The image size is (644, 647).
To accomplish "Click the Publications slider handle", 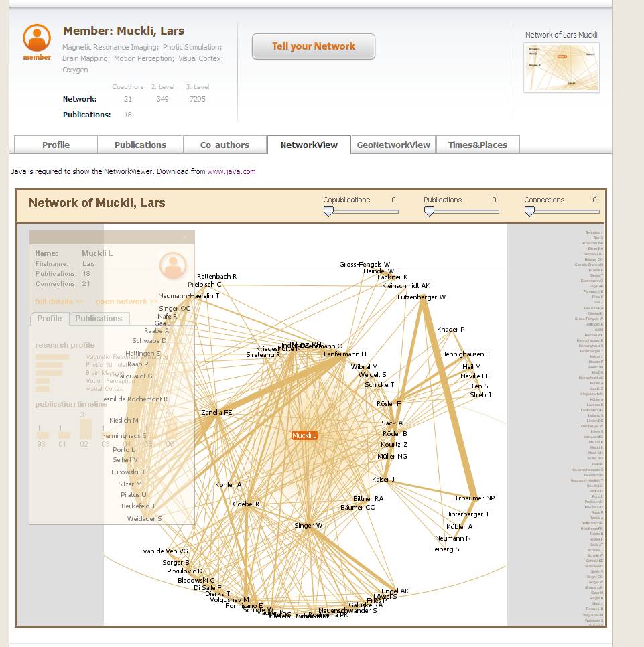I will (x=430, y=212).
